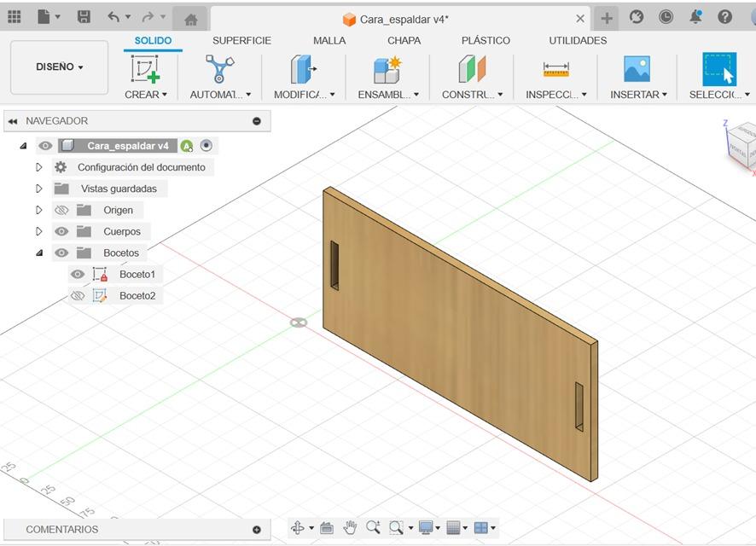Collapse the Cara_espaldar v4 root node

point(23,146)
